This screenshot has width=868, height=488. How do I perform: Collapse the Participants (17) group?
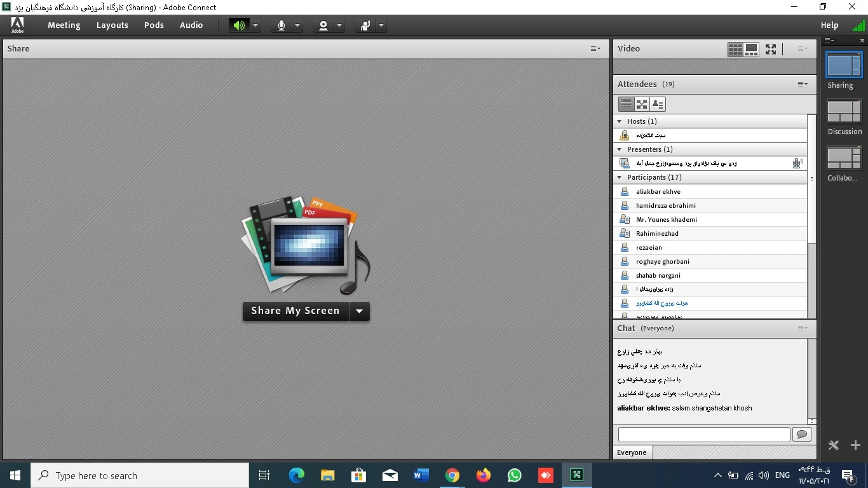[x=620, y=177]
